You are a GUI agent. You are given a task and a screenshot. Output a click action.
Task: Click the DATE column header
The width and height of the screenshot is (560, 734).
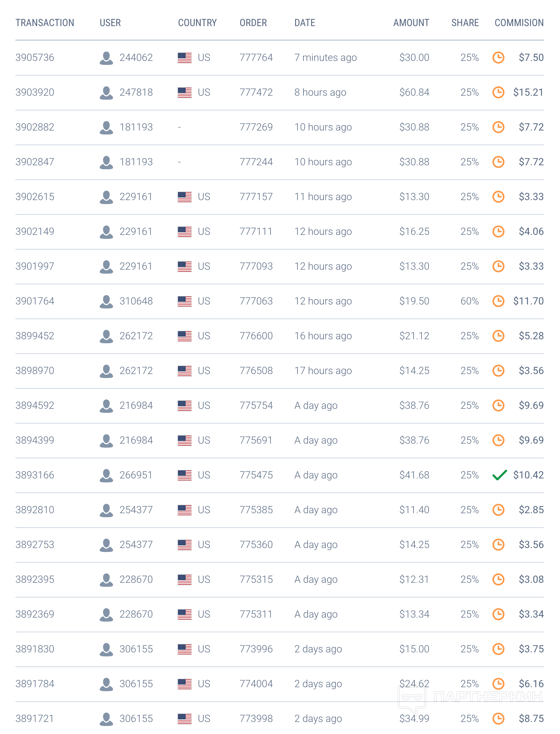[305, 23]
